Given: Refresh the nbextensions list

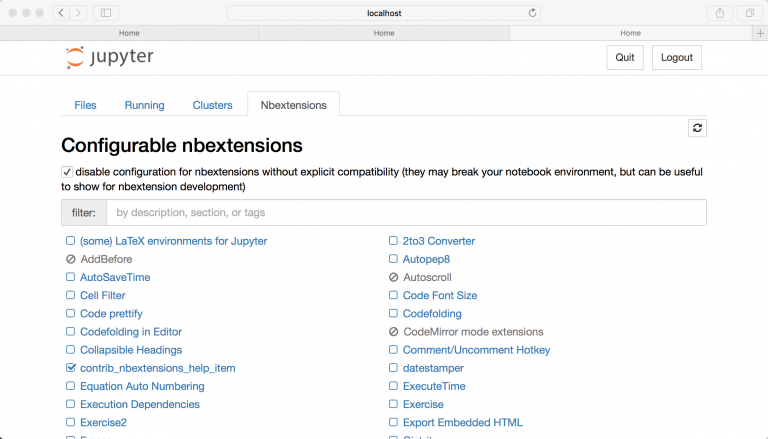Looking at the screenshot, I should 697,128.
